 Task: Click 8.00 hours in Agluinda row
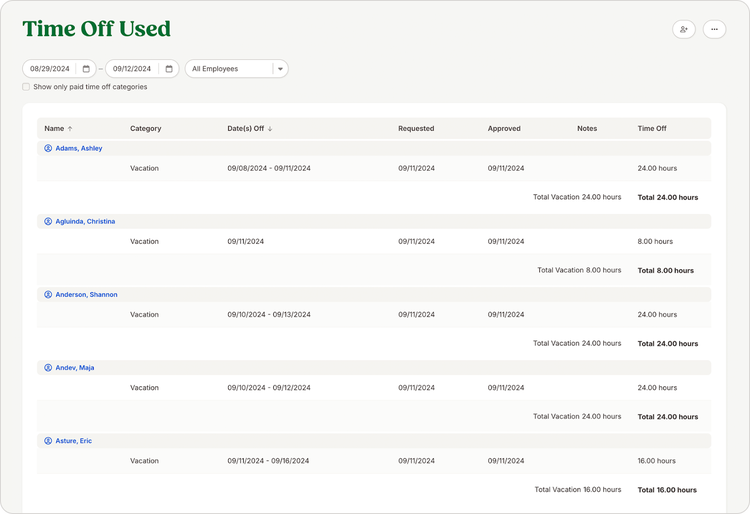pyautogui.click(x=655, y=241)
